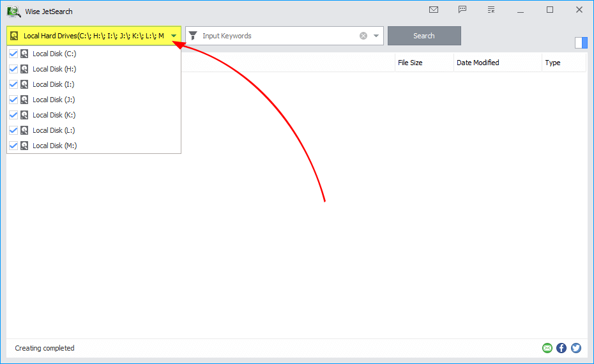Screen dimensions: 594x364
Task: Toggle the preview pane layout icon
Action: coord(581,42)
